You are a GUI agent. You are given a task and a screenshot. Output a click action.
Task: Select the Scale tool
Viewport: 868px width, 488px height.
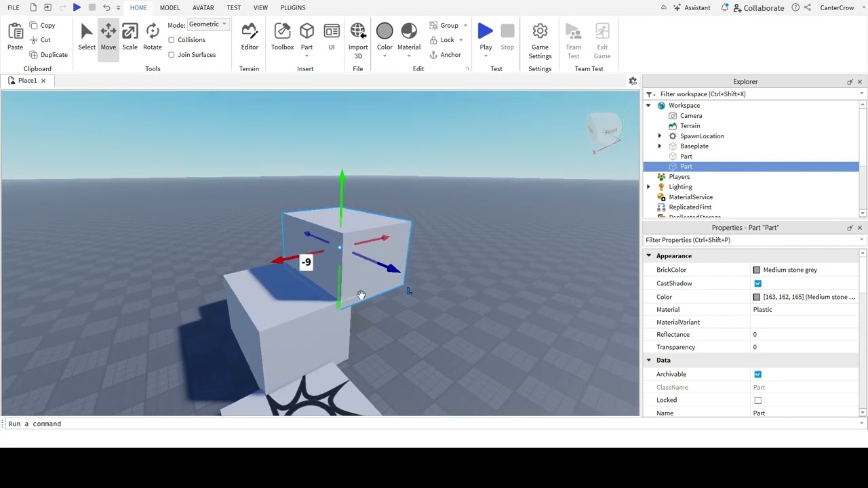coord(130,37)
